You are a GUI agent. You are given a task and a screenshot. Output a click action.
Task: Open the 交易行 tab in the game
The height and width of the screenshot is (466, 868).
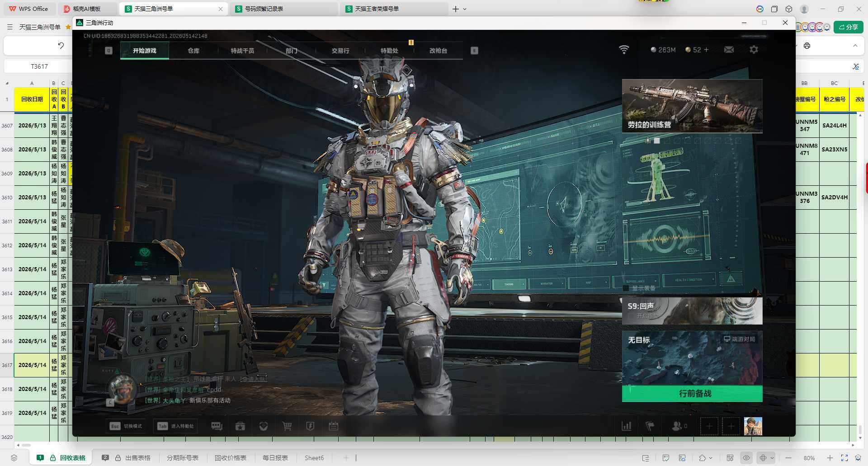pos(340,51)
